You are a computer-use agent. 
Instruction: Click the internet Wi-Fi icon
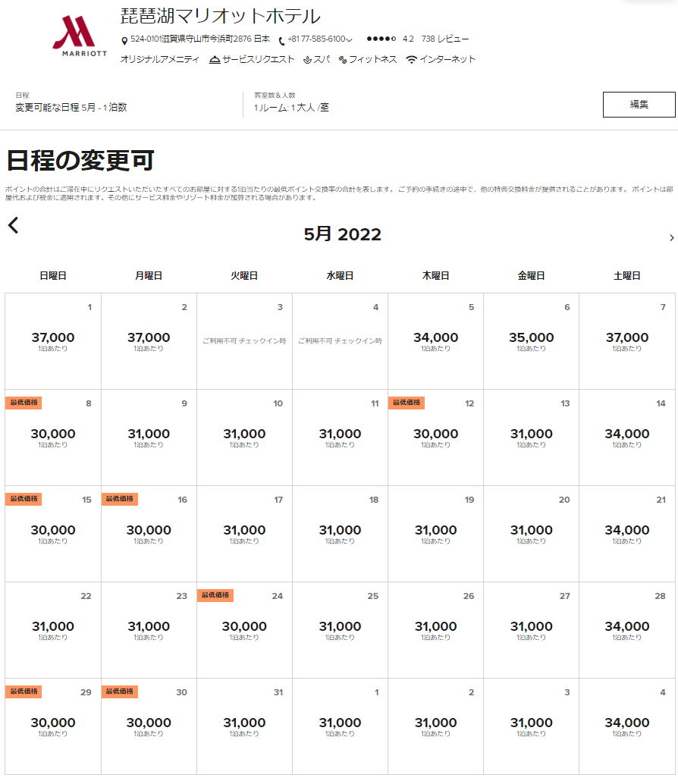[x=412, y=60]
